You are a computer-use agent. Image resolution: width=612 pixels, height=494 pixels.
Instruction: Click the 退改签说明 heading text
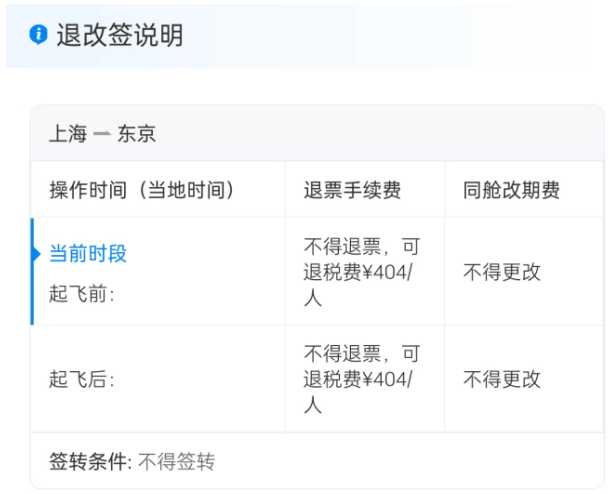[119, 36]
